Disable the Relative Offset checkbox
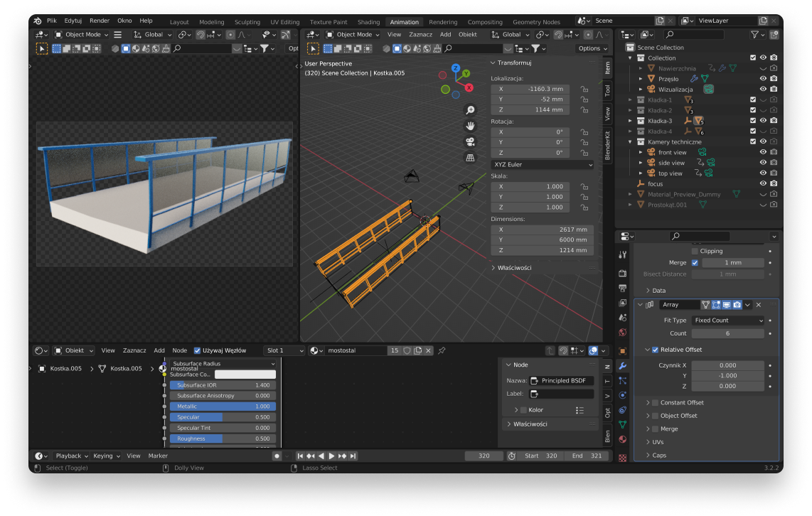Image resolution: width=812 pixels, height=516 pixels. [655, 350]
